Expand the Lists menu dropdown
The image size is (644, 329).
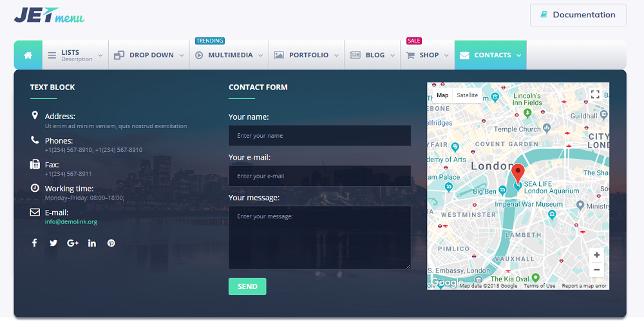pos(75,55)
